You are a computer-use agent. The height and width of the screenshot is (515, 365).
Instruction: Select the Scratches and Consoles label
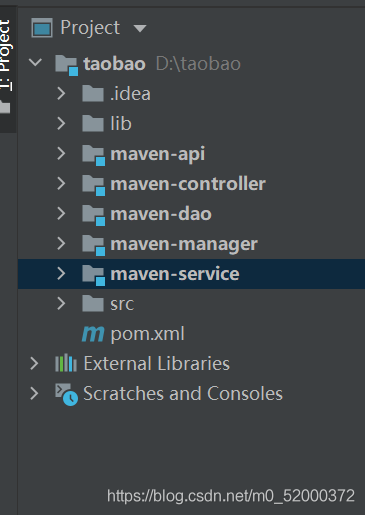[183, 393]
